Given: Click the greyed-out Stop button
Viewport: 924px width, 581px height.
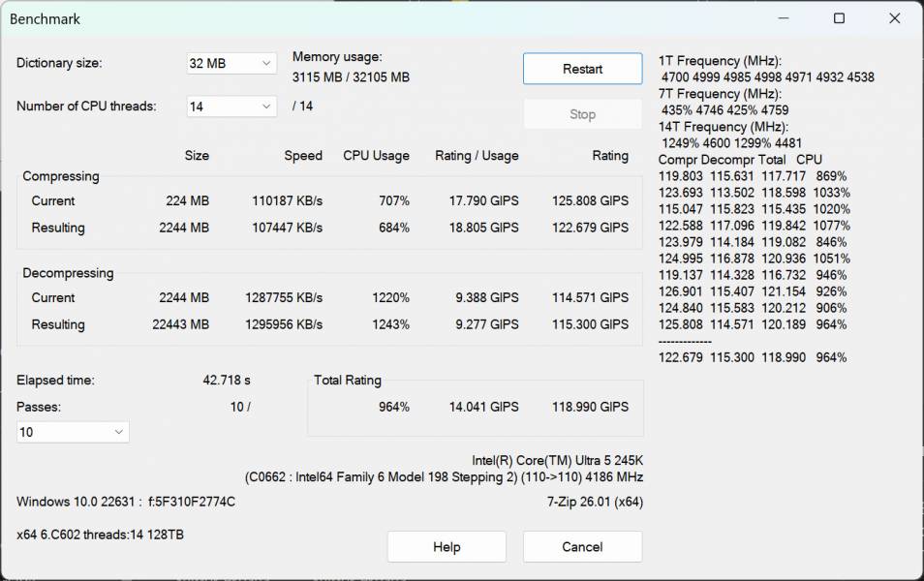Looking at the screenshot, I should pos(582,114).
